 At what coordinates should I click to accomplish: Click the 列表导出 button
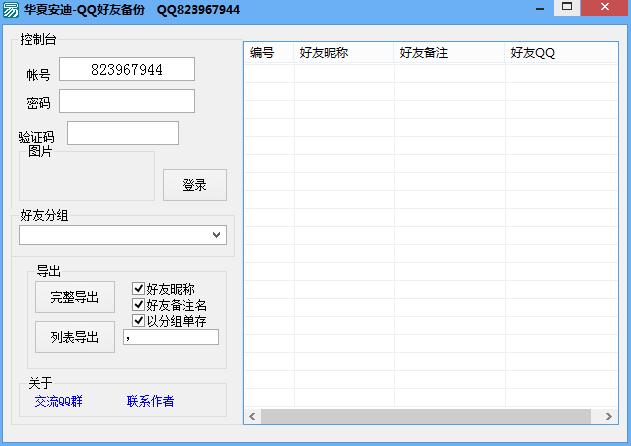(75, 337)
